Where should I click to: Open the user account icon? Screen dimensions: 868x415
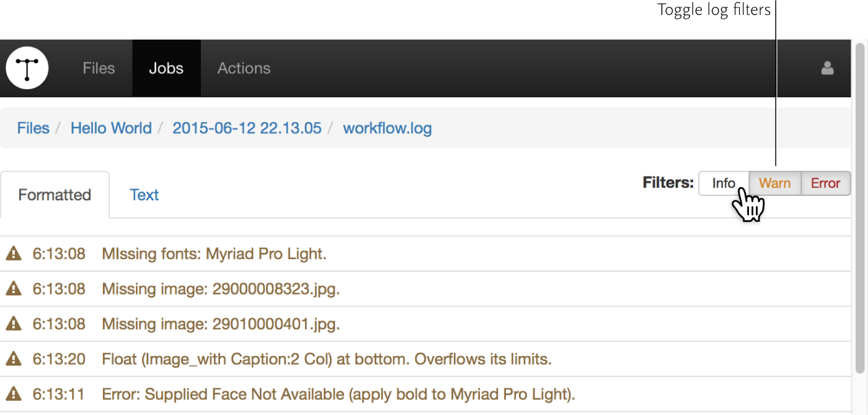827,68
